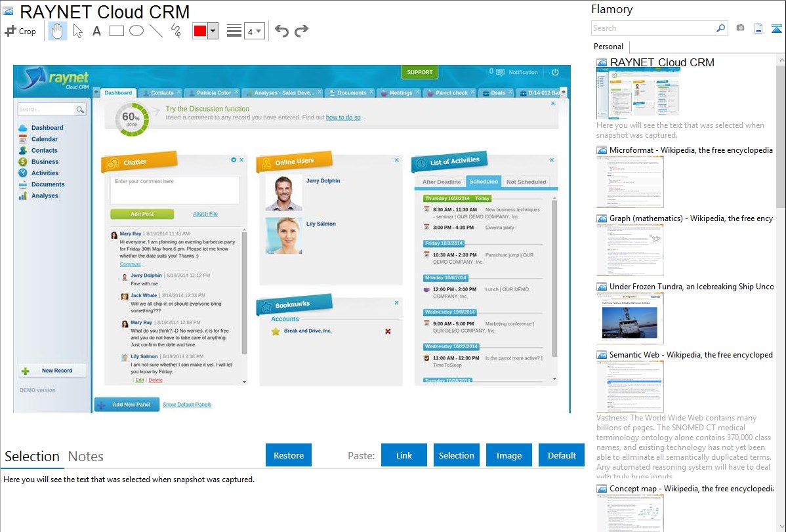Screen dimensions: 786x532
Task: Select the arrow pointer tool
Action: click(77, 31)
